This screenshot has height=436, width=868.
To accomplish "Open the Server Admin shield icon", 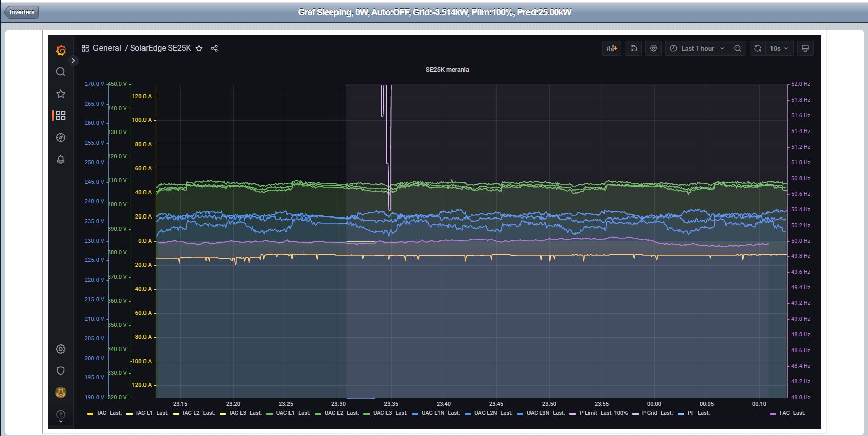I will [x=61, y=371].
